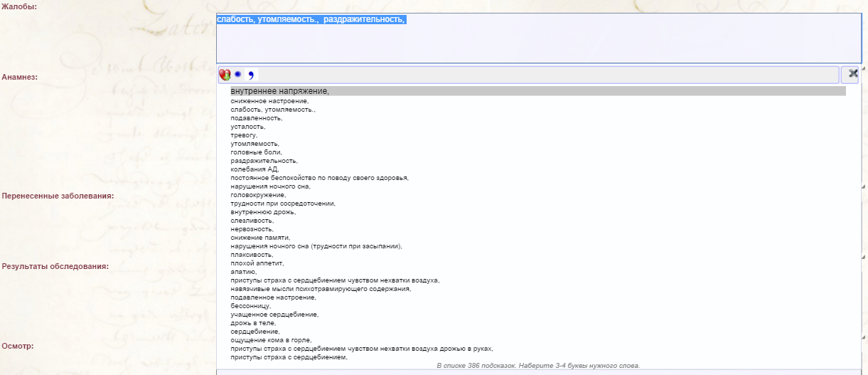Pick the 'головные боли,' suggestion
The image size is (868, 375).
click(x=256, y=152)
